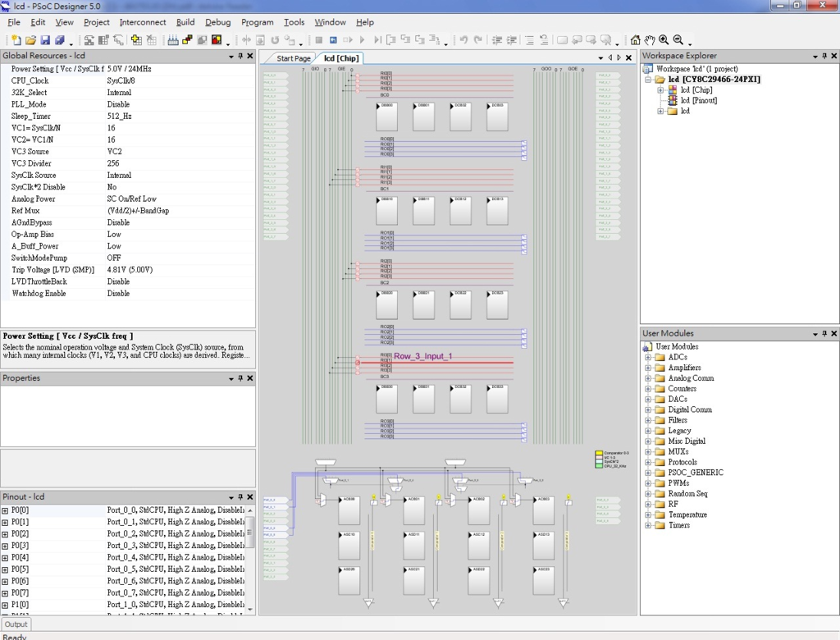Select the hand pan tool

[x=650, y=39]
